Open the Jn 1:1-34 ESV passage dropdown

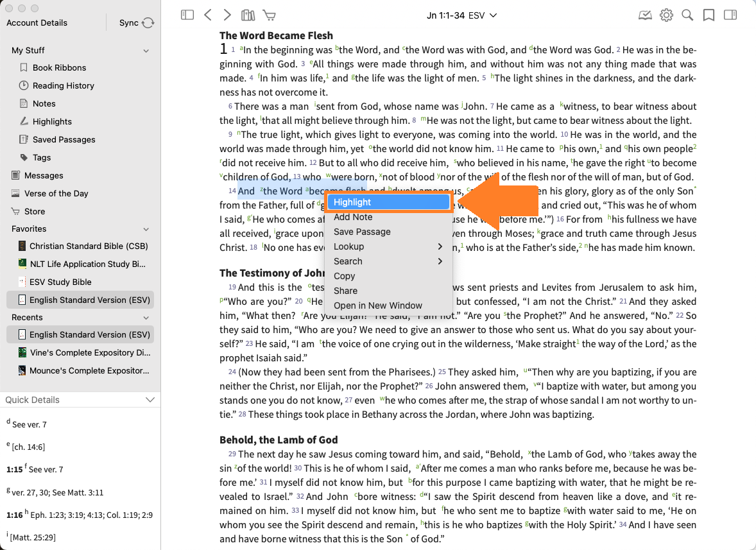[x=461, y=15]
